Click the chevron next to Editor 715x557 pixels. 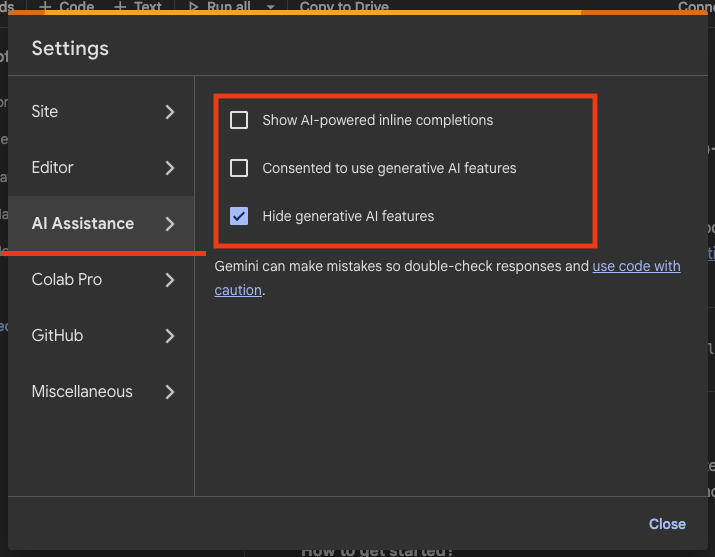(170, 168)
